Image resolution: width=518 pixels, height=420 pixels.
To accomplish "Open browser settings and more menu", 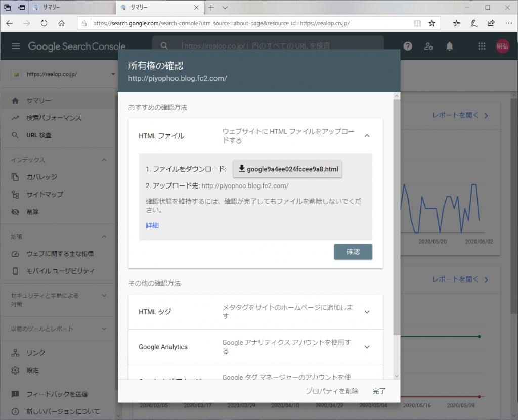I will tap(508, 23).
